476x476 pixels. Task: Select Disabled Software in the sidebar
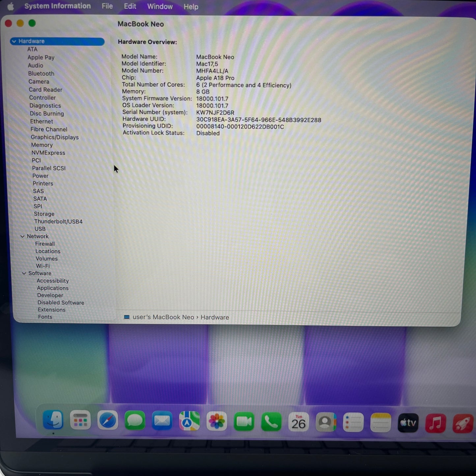tap(61, 303)
